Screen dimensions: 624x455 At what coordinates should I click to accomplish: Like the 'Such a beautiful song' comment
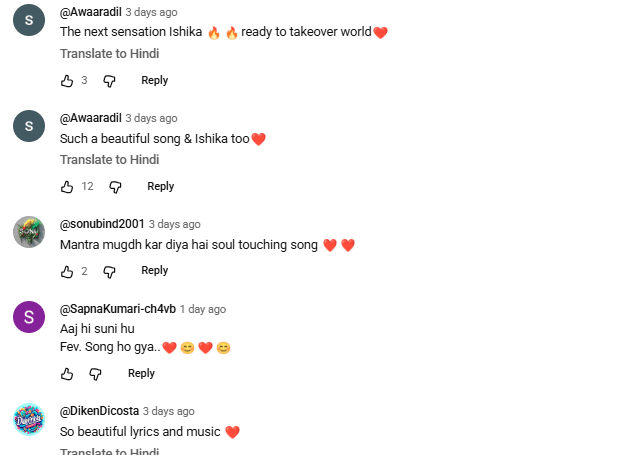[67, 186]
